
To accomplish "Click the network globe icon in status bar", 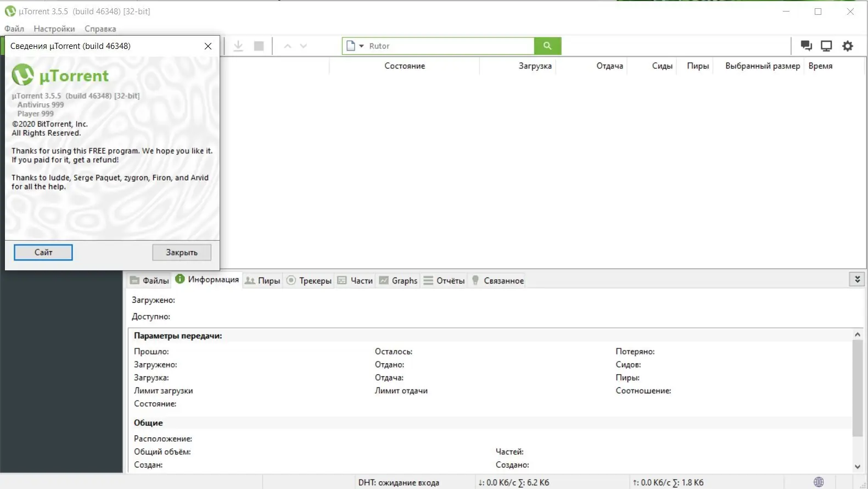I will [819, 482].
